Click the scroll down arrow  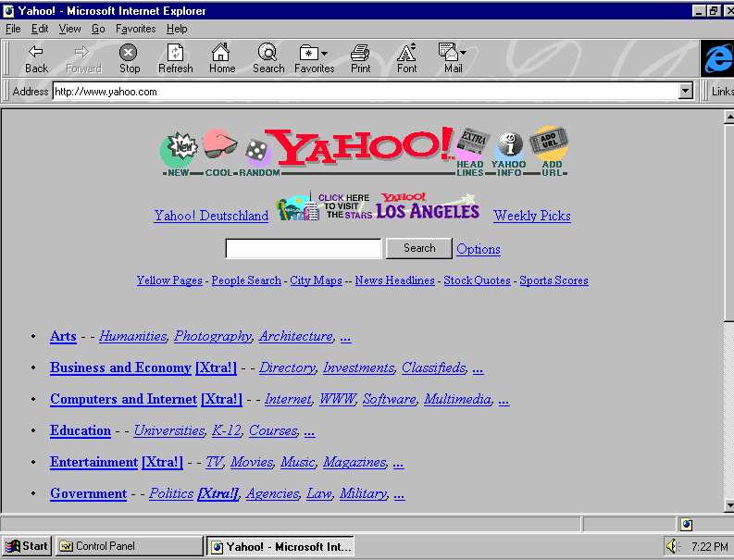pos(728,504)
